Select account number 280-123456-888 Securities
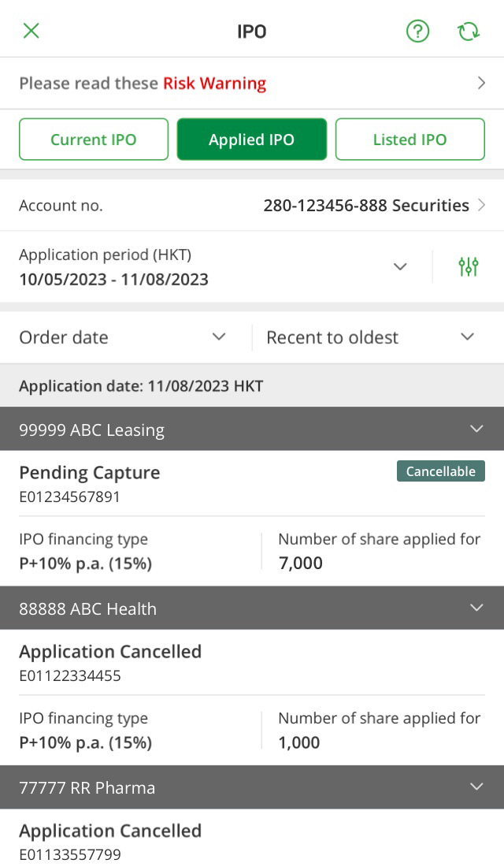Image resolution: width=504 pixels, height=867 pixels. (x=366, y=205)
